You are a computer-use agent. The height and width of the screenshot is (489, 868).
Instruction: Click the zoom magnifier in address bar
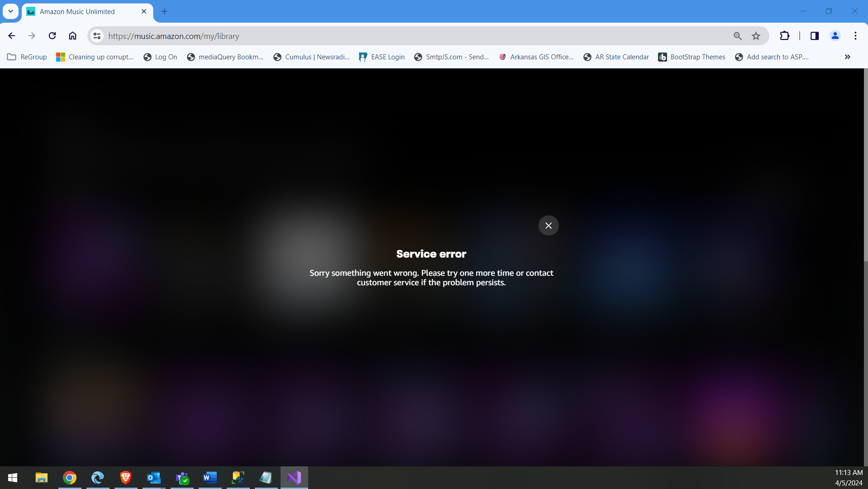[737, 36]
